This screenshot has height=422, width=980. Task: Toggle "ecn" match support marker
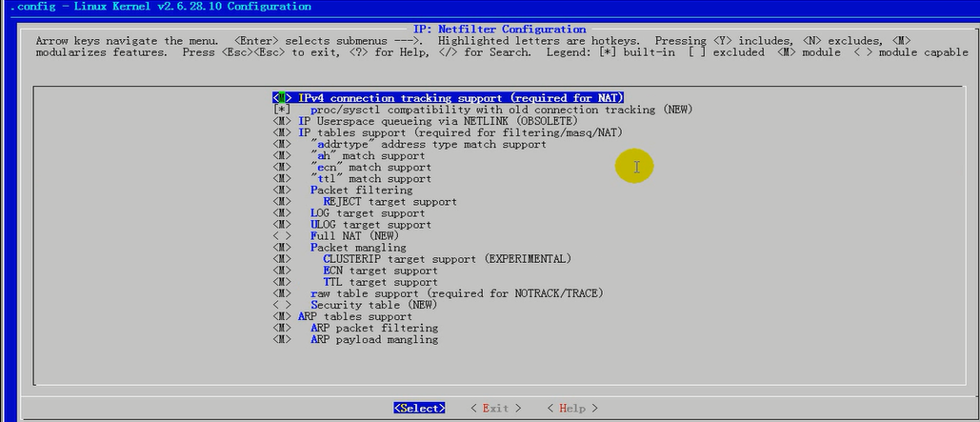pos(282,168)
